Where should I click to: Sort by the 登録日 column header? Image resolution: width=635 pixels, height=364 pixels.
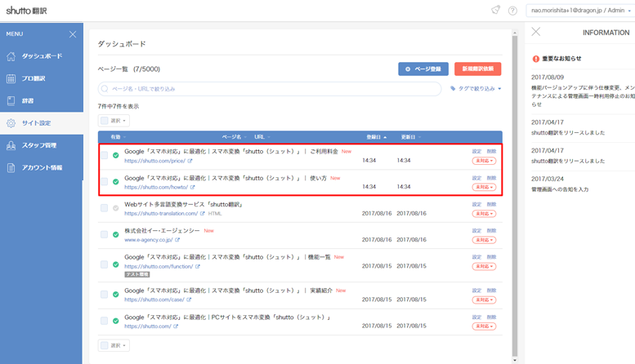(x=376, y=137)
